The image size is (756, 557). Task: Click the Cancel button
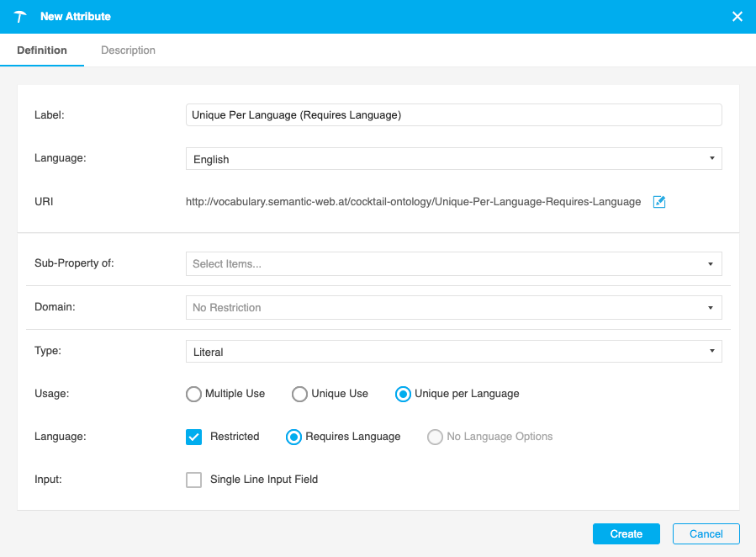[706, 533]
